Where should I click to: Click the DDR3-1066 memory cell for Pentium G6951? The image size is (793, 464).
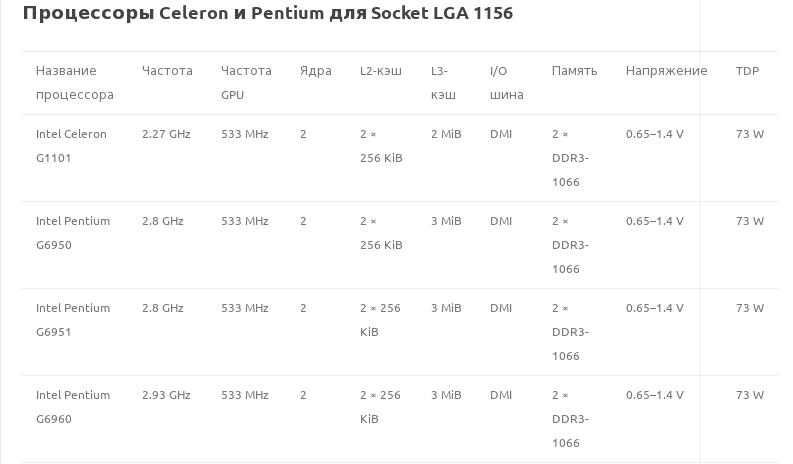570,332
